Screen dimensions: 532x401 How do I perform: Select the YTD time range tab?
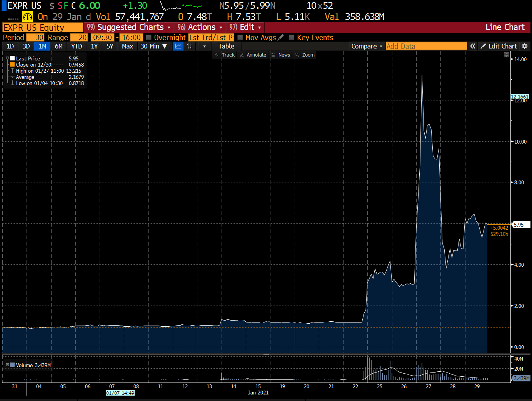pos(77,46)
